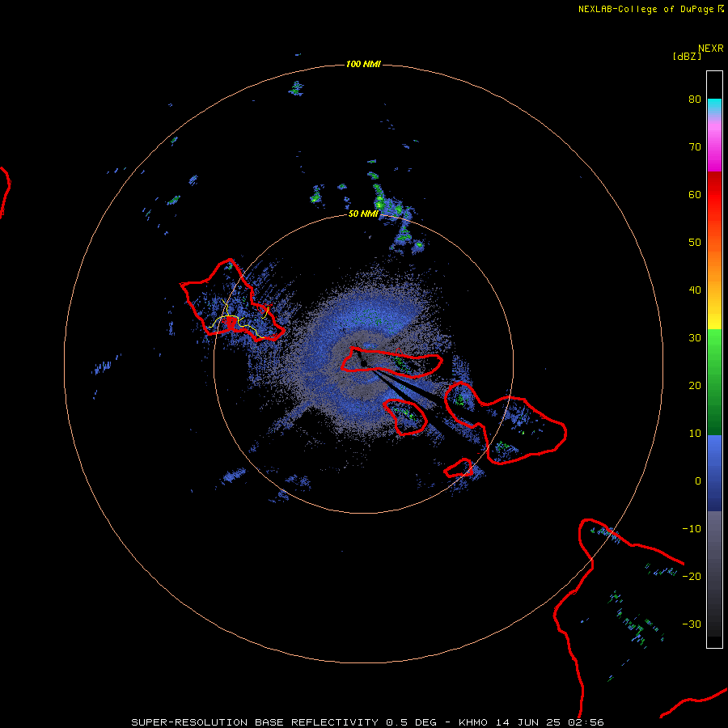Screen dimensions: 728x728
Task: Click the 50 NMI range ring label
Action: (363, 214)
